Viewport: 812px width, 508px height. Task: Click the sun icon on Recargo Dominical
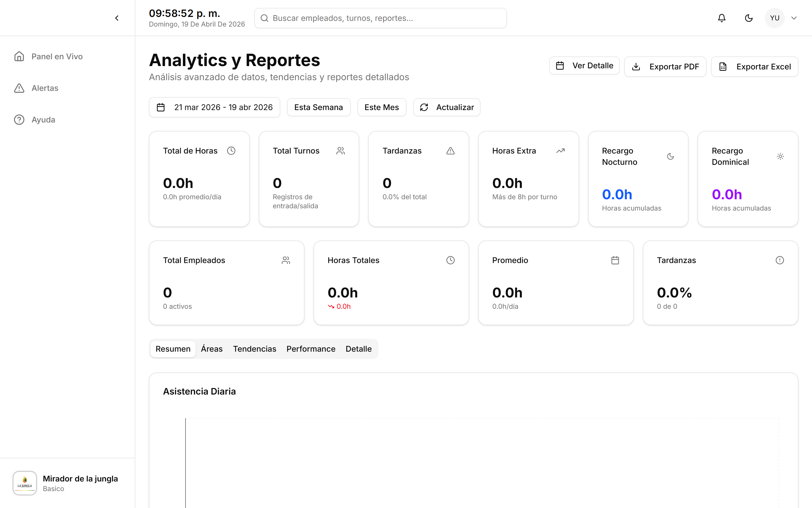(780, 156)
